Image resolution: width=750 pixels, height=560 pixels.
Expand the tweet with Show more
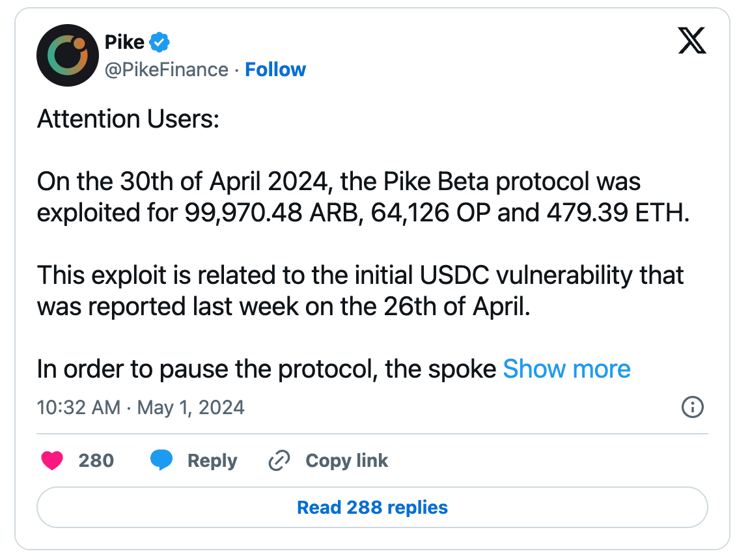tap(566, 369)
